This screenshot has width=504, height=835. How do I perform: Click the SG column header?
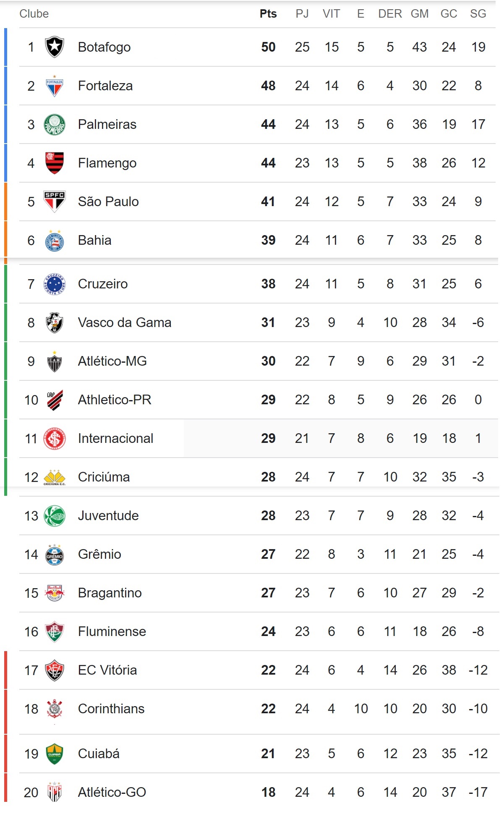(478, 14)
